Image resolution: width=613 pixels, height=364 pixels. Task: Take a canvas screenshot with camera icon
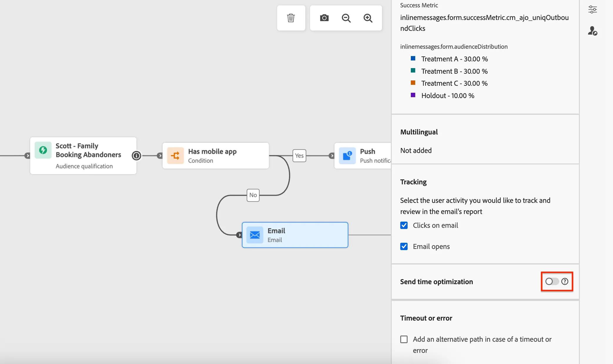324,18
